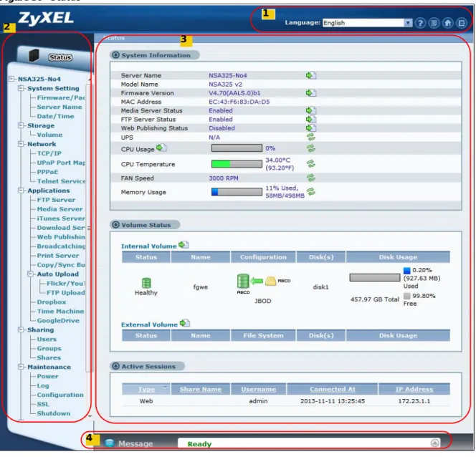Click the Memory Usage progress bar
The height and width of the screenshot is (457, 476).
237,192
